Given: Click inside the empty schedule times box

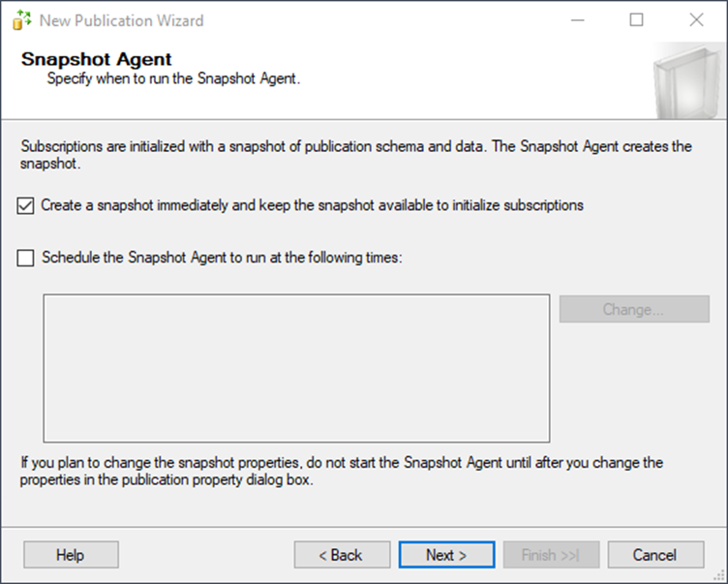Looking at the screenshot, I should (296, 368).
